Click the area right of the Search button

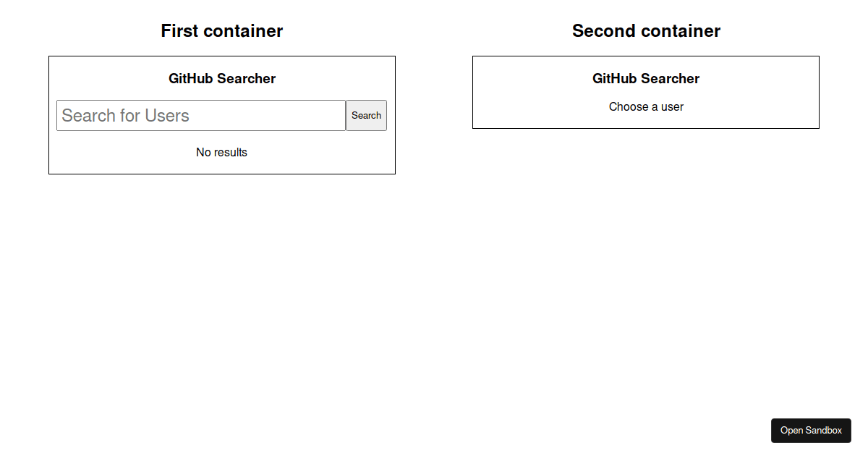(391, 115)
